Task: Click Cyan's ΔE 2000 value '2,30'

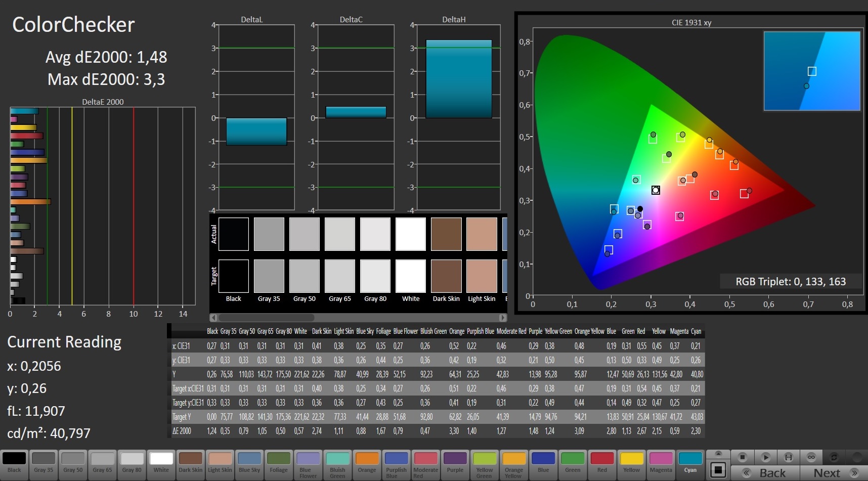Action: pos(696,431)
